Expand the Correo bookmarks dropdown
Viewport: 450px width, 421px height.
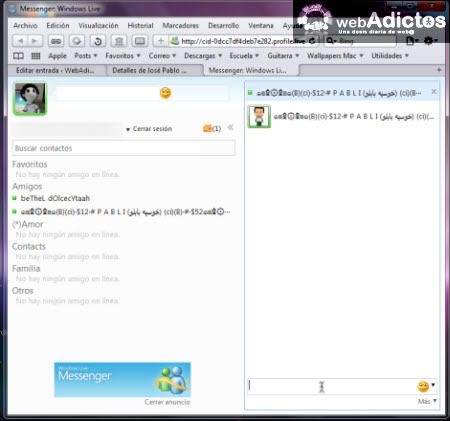162,56
